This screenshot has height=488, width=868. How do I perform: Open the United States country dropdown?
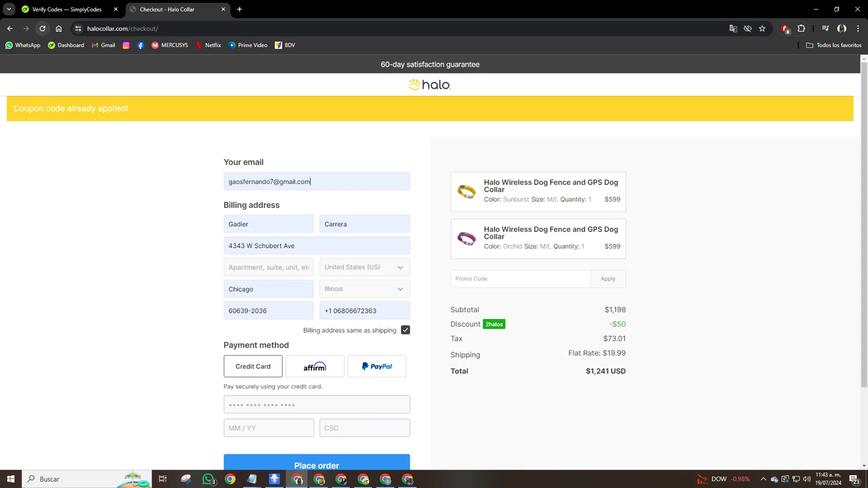(364, 267)
